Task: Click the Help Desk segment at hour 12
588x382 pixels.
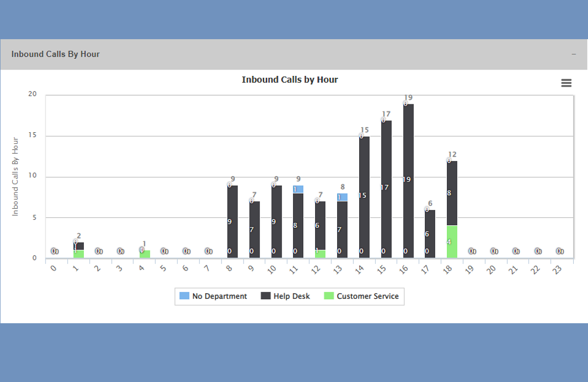Action: (x=320, y=225)
